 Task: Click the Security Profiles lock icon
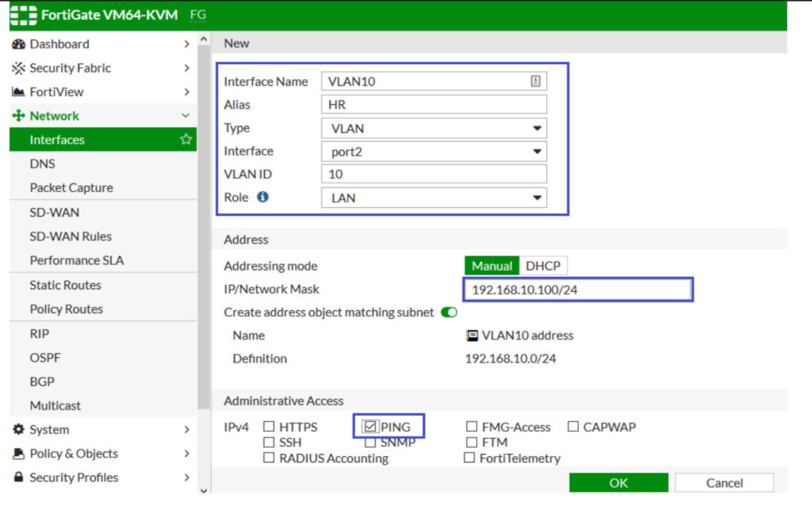pyautogui.click(x=19, y=477)
